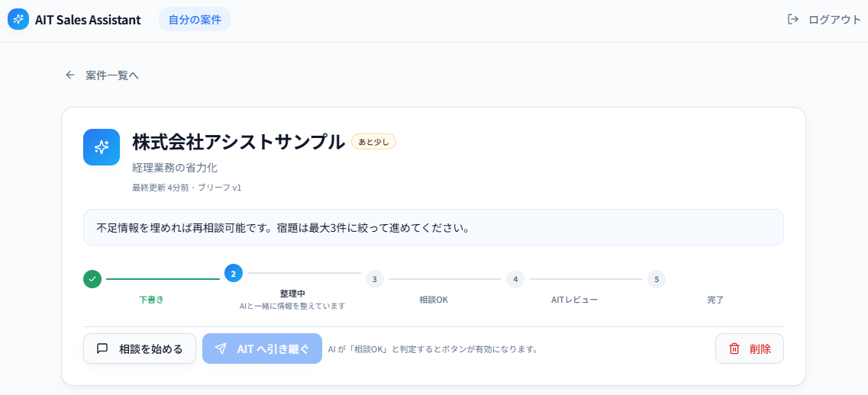Screen dimensions: 868x395
Task: Click the AIT Sales Assistant title text
Action: [88, 20]
